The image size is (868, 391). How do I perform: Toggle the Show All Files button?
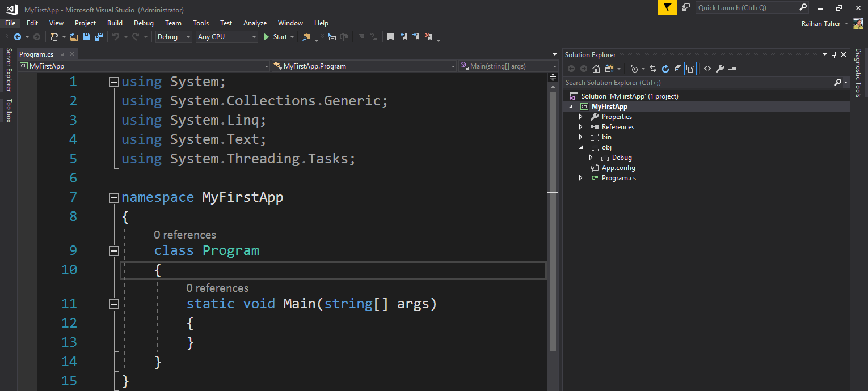pyautogui.click(x=690, y=69)
